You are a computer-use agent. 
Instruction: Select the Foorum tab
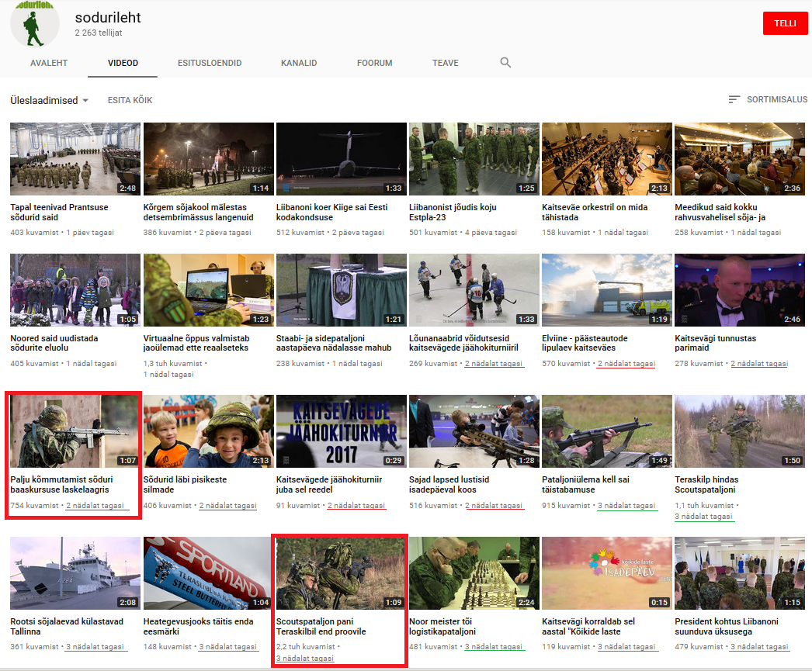(374, 63)
